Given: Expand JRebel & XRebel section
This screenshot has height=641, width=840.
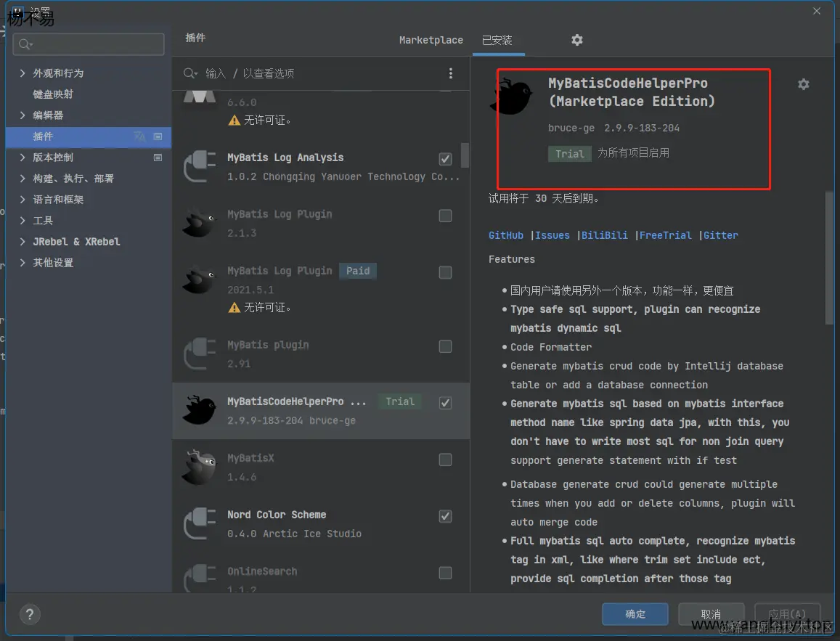Looking at the screenshot, I should click(23, 242).
